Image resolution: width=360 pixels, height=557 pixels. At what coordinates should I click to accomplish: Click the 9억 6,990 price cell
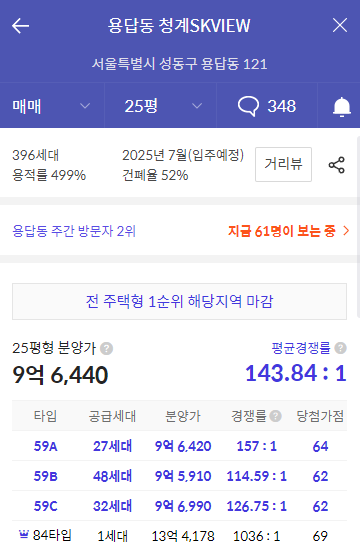183,506
